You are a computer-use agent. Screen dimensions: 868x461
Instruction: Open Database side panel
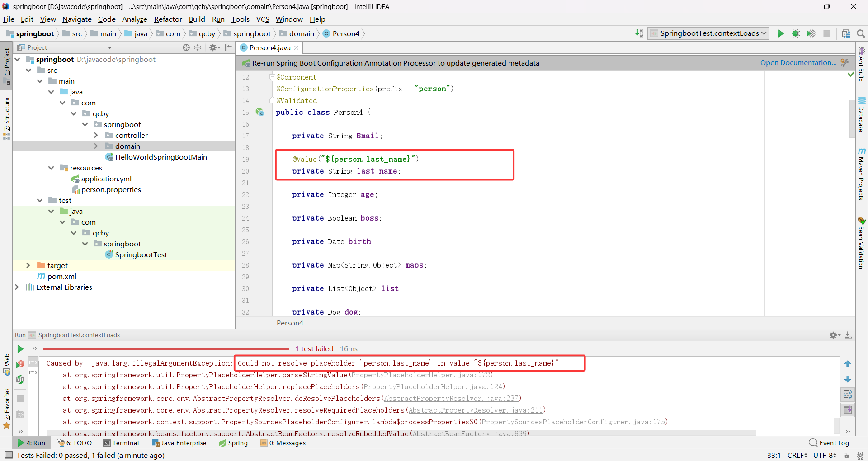pyautogui.click(x=862, y=114)
